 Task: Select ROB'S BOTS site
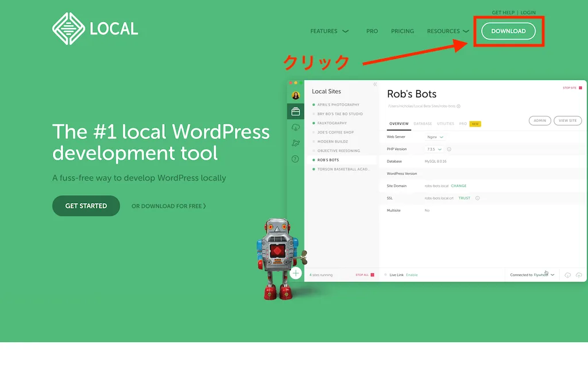coord(328,160)
